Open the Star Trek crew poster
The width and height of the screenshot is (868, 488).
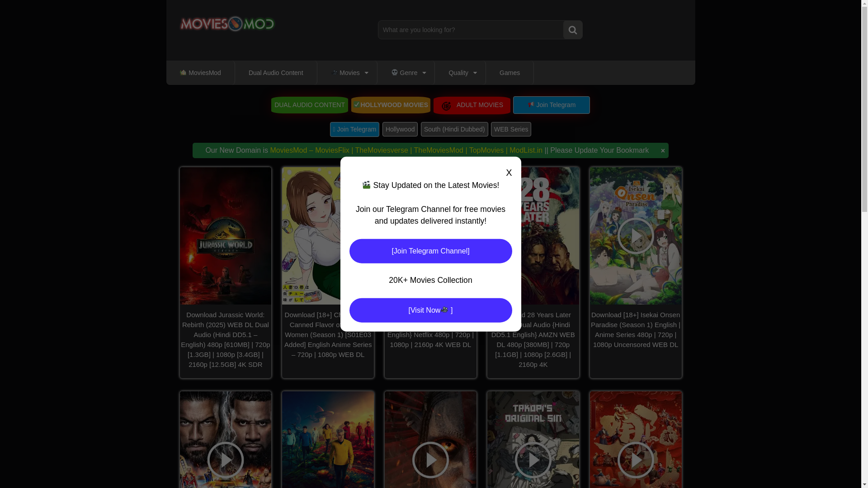(328, 440)
